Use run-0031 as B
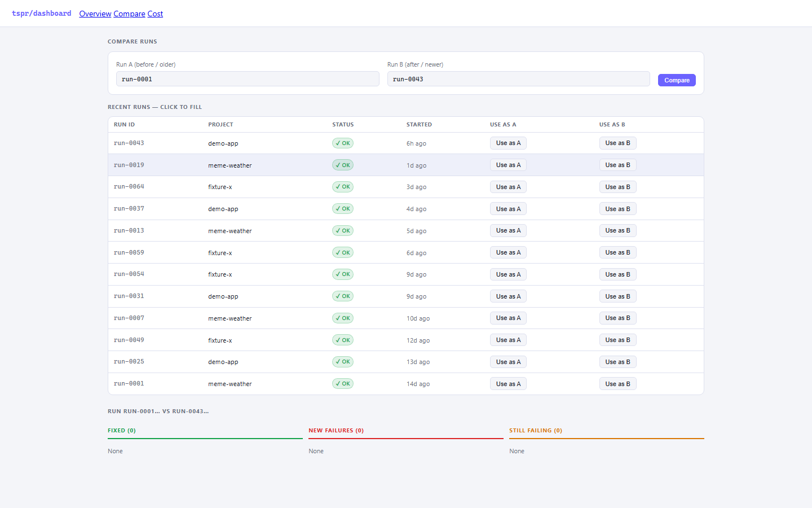This screenshot has width=812, height=508. (x=617, y=296)
